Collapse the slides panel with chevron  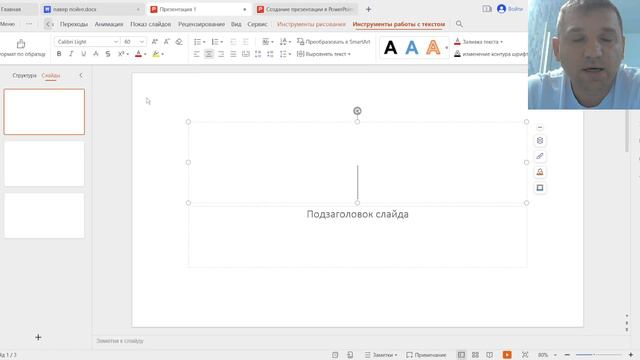coord(81,75)
